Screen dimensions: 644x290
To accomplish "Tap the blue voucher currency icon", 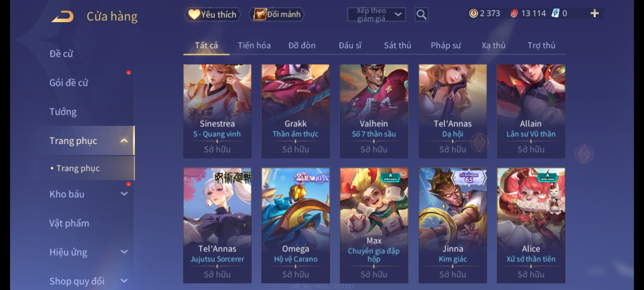I will pos(555,13).
